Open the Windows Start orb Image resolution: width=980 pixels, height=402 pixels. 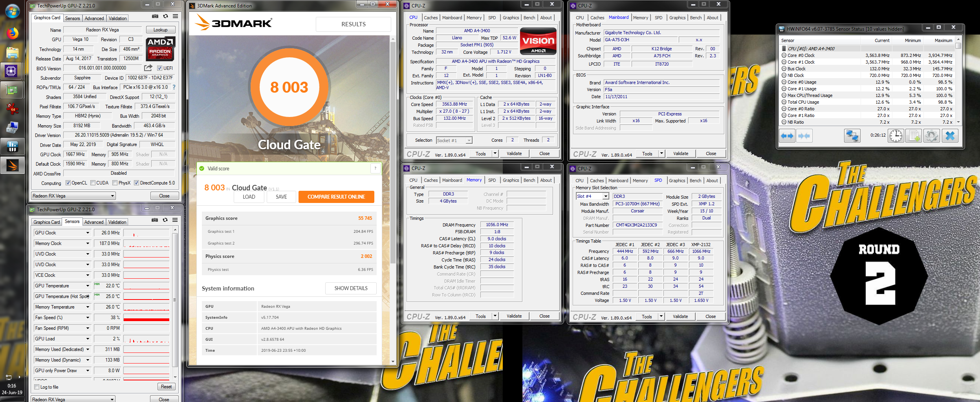(12, 11)
